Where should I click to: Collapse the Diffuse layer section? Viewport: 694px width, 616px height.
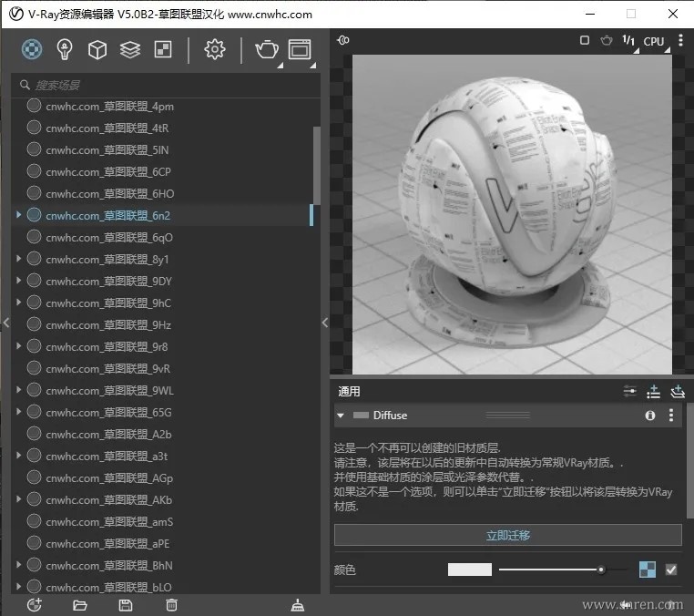coord(341,416)
